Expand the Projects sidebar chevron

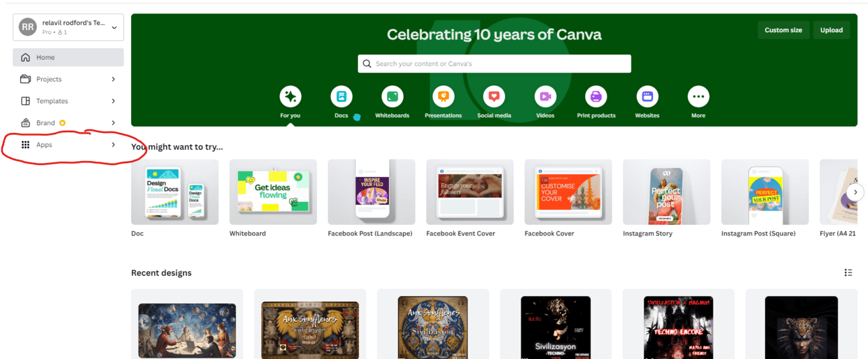pos(113,79)
